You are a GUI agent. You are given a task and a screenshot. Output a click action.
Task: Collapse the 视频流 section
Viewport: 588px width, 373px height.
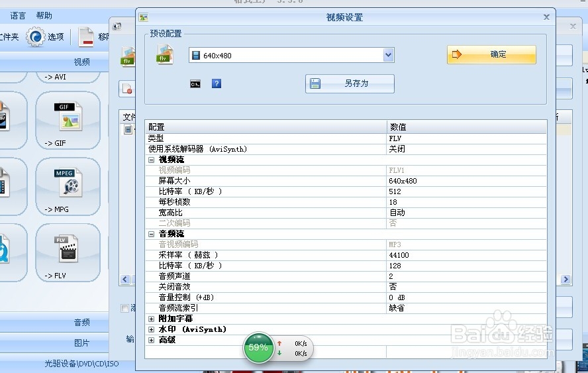point(151,160)
